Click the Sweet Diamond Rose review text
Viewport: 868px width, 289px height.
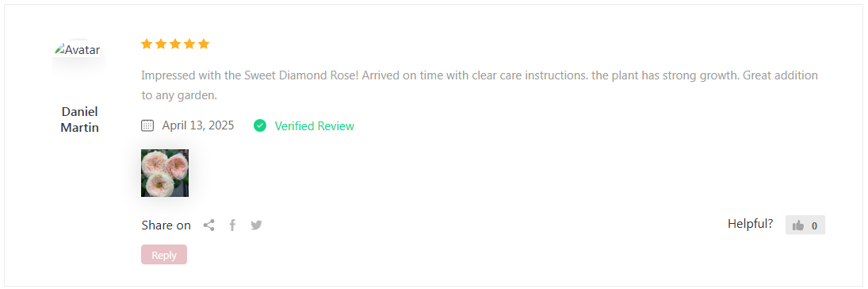pyautogui.click(x=480, y=86)
